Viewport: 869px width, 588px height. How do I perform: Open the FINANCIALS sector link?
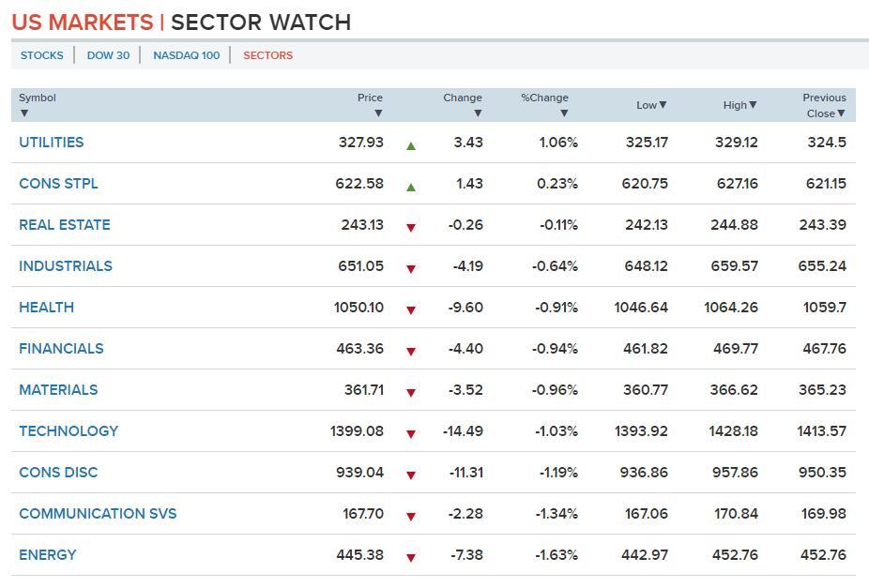click(x=61, y=348)
